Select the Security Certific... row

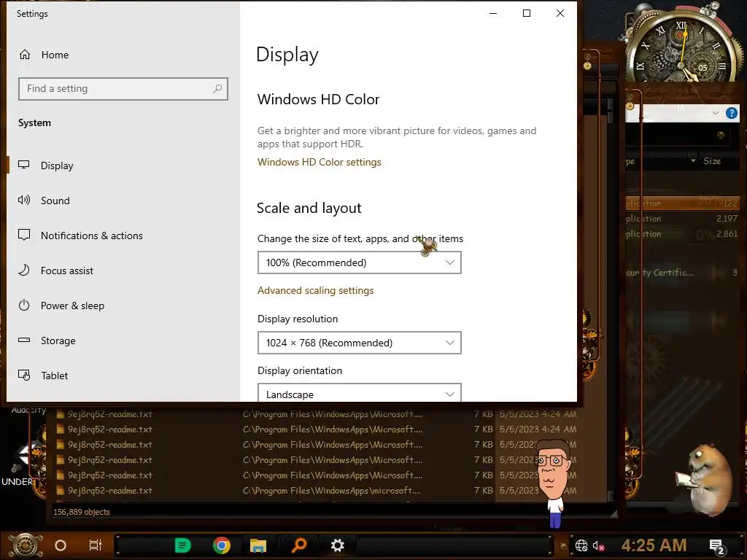682,273
